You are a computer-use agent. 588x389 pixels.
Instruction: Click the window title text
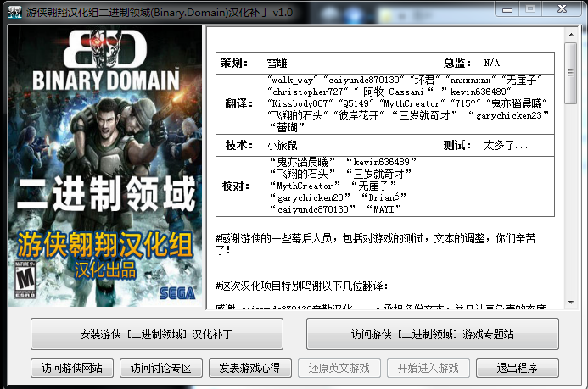click(159, 13)
